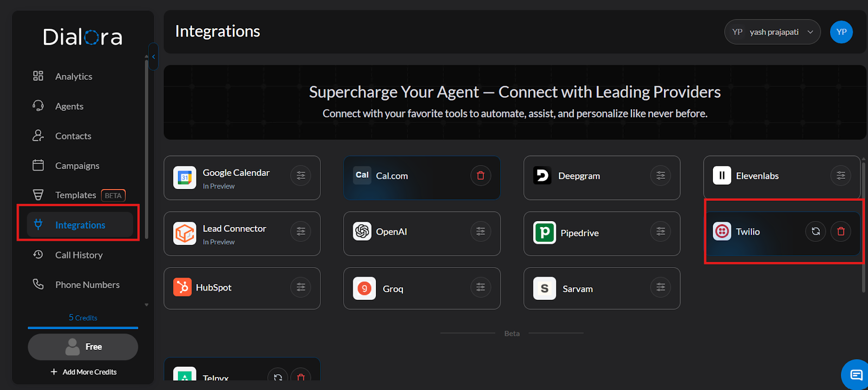868x390 pixels.
Task: Open the chat support bubble icon
Action: tap(856, 375)
